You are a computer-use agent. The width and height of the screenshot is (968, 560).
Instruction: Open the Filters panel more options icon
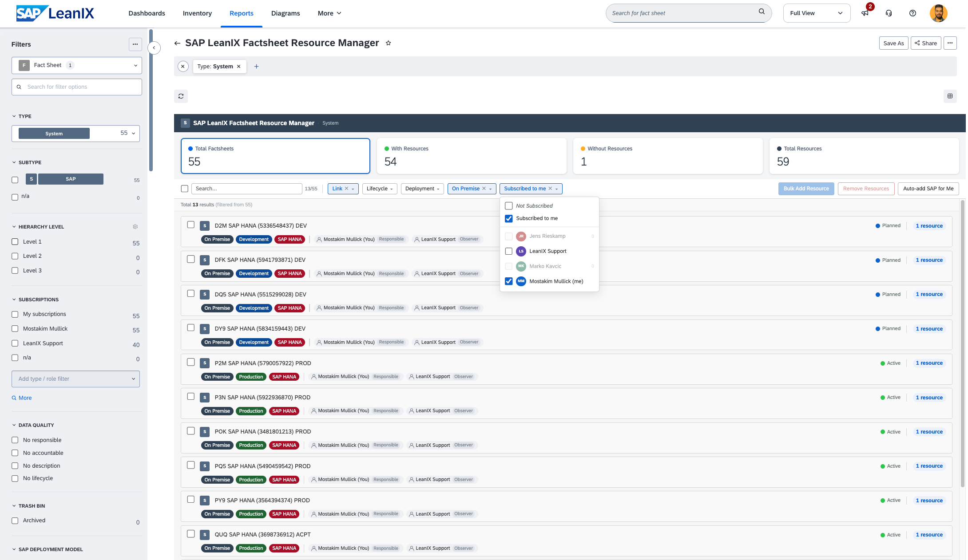click(x=135, y=44)
